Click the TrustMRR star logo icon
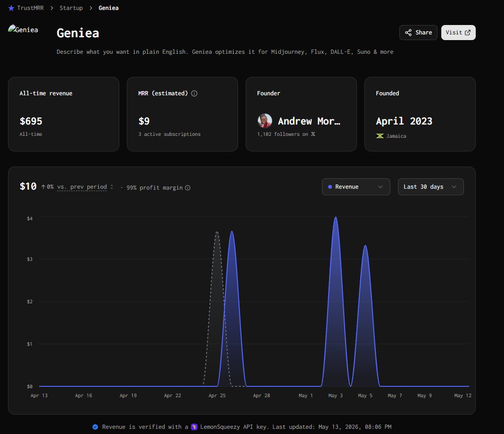The width and height of the screenshot is (504, 434). point(11,8)
